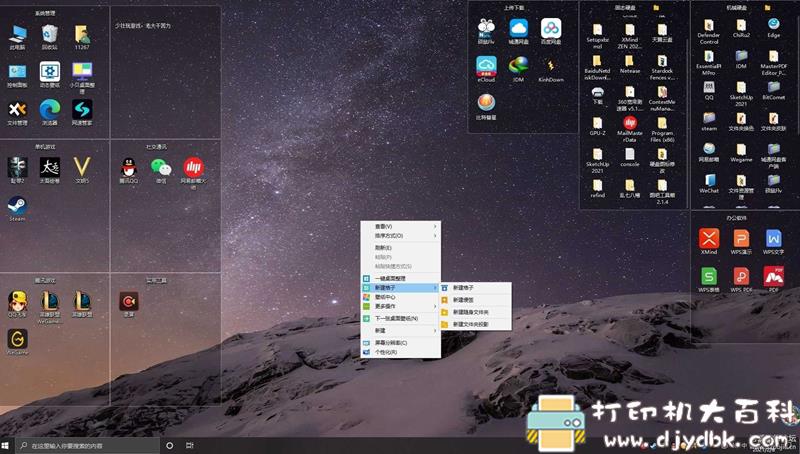Open the 文件管理 X-shaped icon
This screenshot has width=800, height=454.
coord(17,112)
